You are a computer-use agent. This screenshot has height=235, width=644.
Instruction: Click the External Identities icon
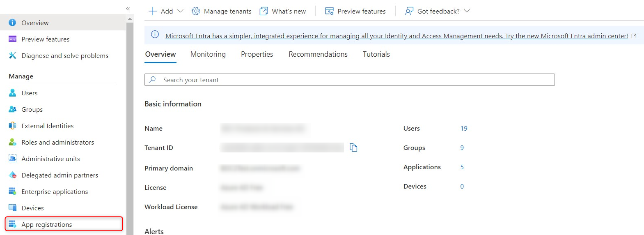tap(12, 126)
